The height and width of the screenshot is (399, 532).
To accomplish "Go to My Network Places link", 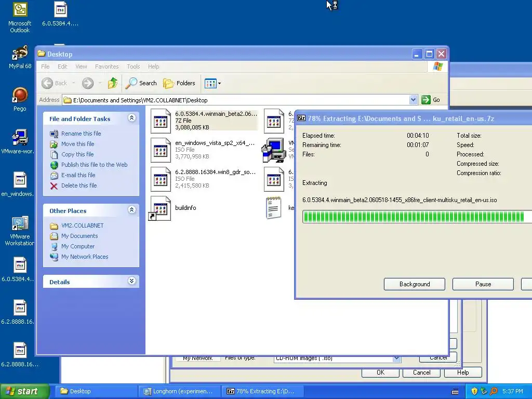I will [85, 257].
